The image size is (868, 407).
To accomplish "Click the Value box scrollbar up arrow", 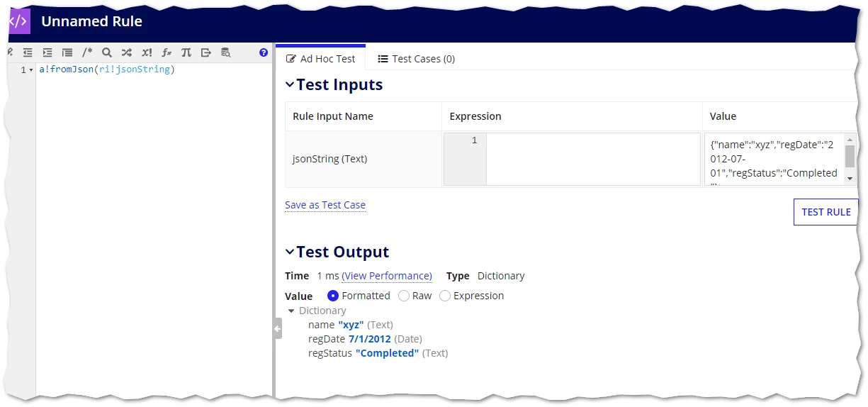I will [850, 140].
